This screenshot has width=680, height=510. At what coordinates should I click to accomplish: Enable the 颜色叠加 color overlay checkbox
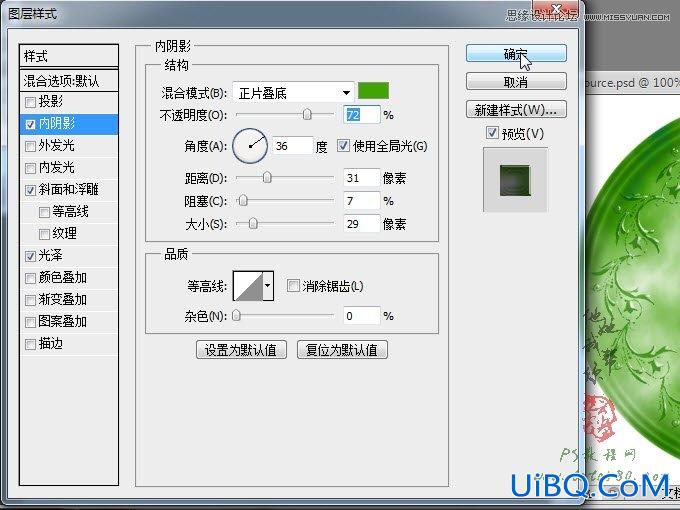coord(30,278)
